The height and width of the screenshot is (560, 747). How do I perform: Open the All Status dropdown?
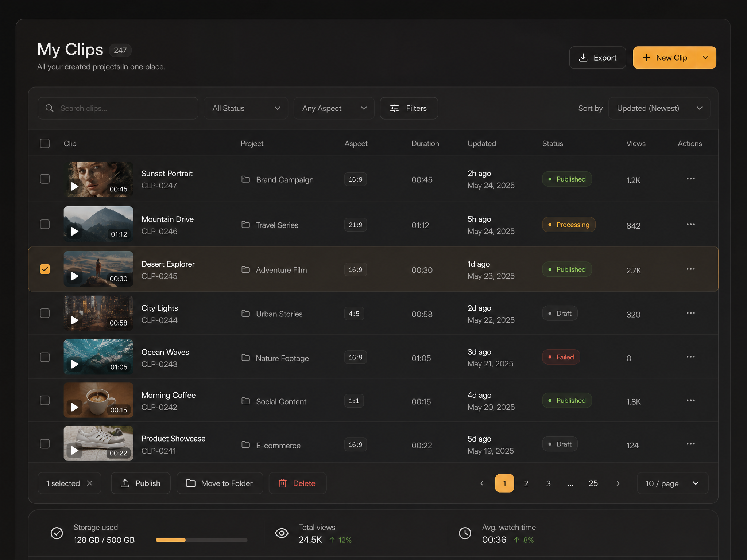(246, 108)
